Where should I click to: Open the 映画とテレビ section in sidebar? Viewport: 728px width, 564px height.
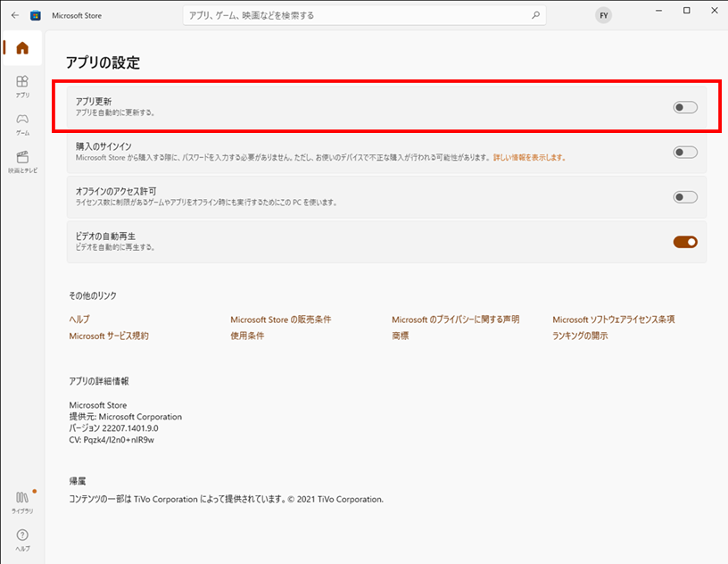pos(22,162)
